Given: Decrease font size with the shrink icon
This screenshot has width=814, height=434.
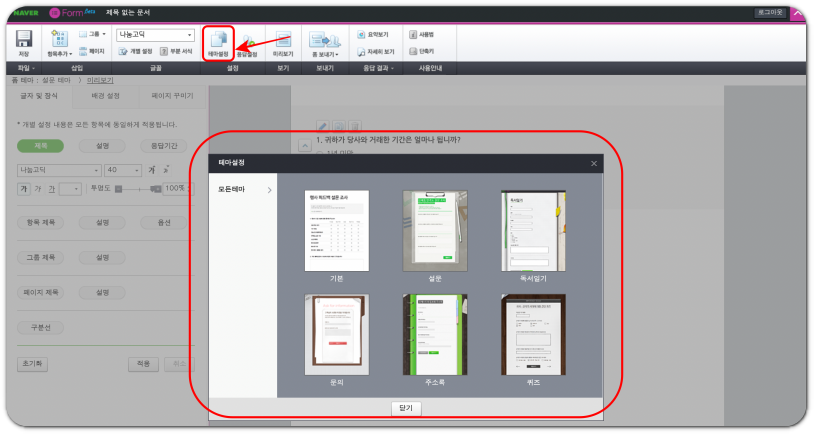Looking at the screenshot, I should 166,170.
